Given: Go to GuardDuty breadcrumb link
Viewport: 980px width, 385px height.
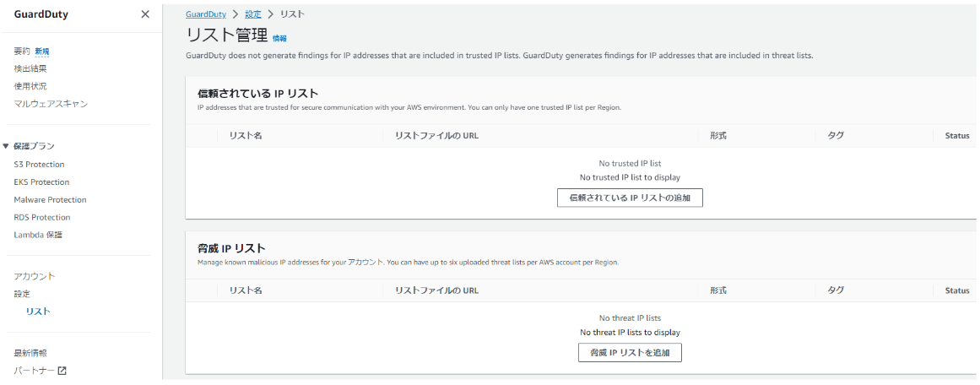Looking at the screenshot, I should coord(206,14).
